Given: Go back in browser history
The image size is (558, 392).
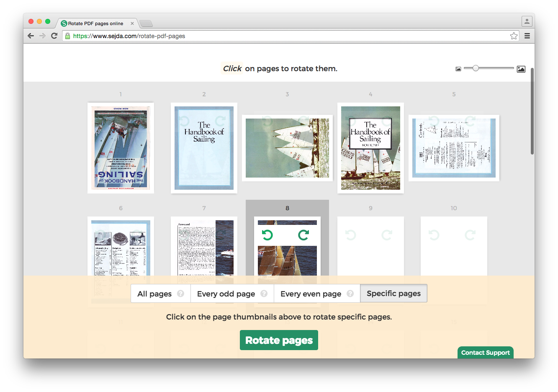Looking at the screenshot, I should [x=31, y=36].
